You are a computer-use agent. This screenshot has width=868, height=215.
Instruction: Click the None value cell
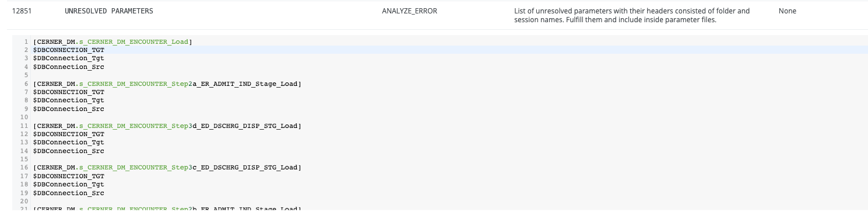tap(787, 11)
